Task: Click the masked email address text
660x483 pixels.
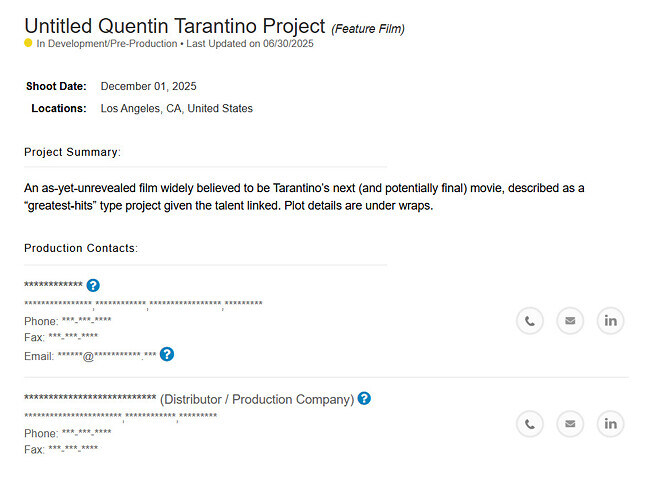Action: pyautogui.click(x=107, y=356)
